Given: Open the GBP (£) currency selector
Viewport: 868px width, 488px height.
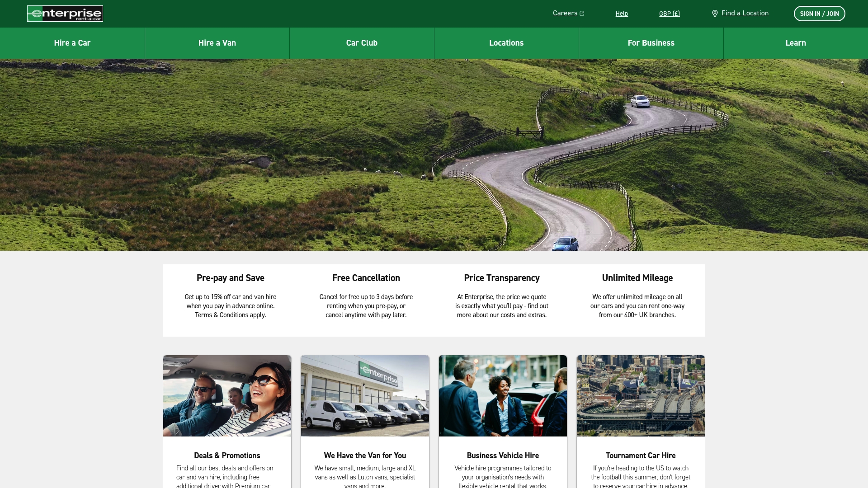Looking at the screenshot, I should tap(669, 14).
